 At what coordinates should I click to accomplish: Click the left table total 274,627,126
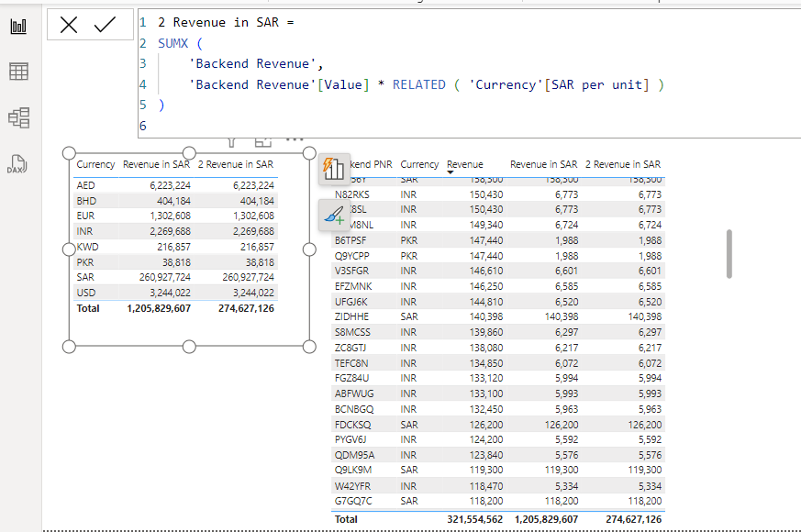pos(246,308)
